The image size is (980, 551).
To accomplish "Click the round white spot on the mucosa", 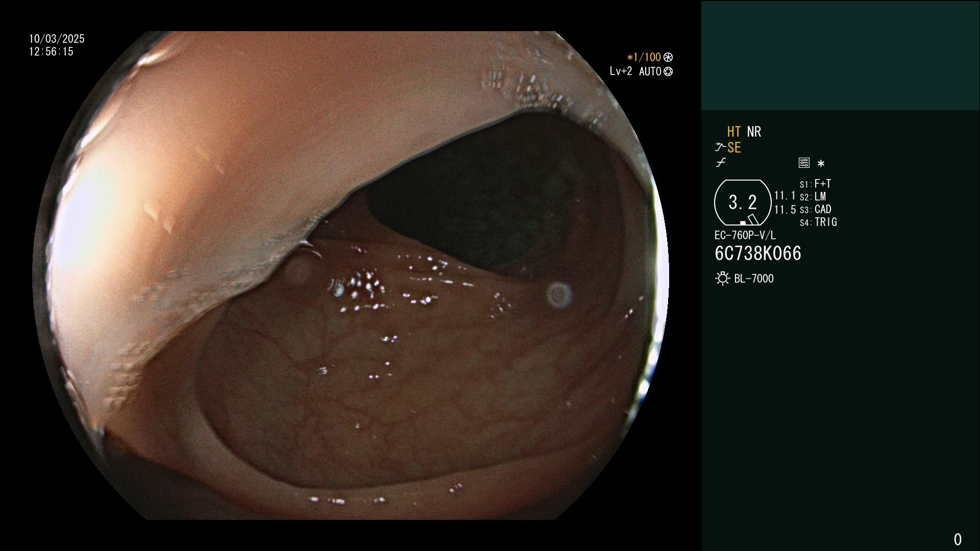I will point(559,295).
